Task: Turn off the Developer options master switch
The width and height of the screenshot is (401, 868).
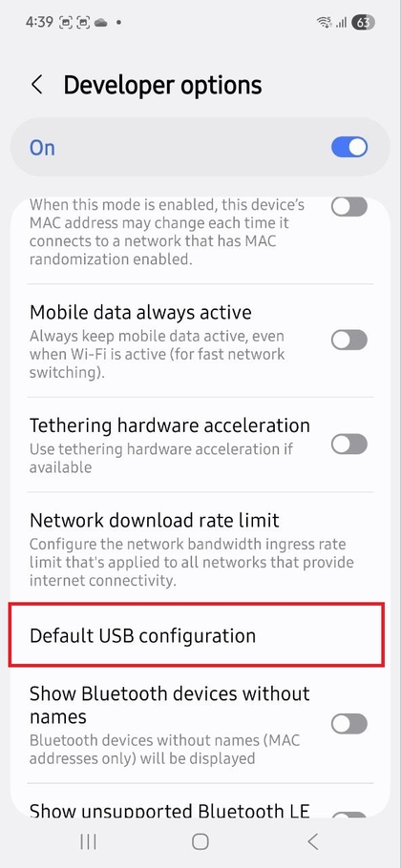Action: tap(349, 148)
